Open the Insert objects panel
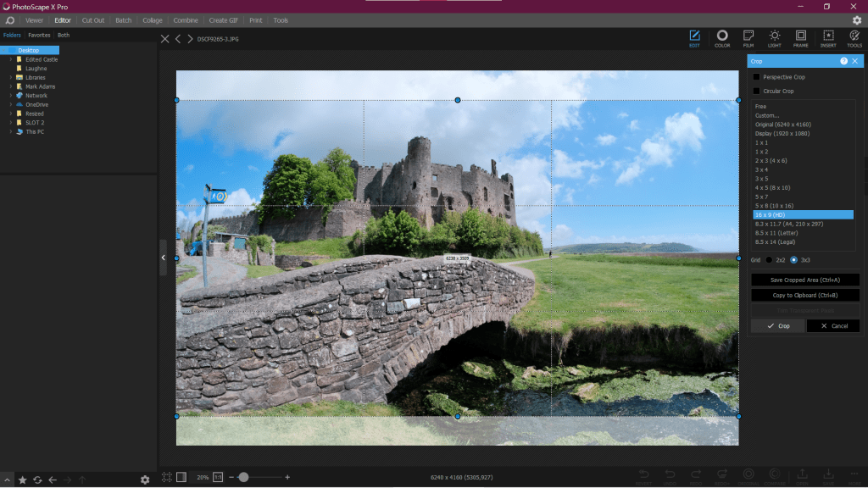 point(827,36)
